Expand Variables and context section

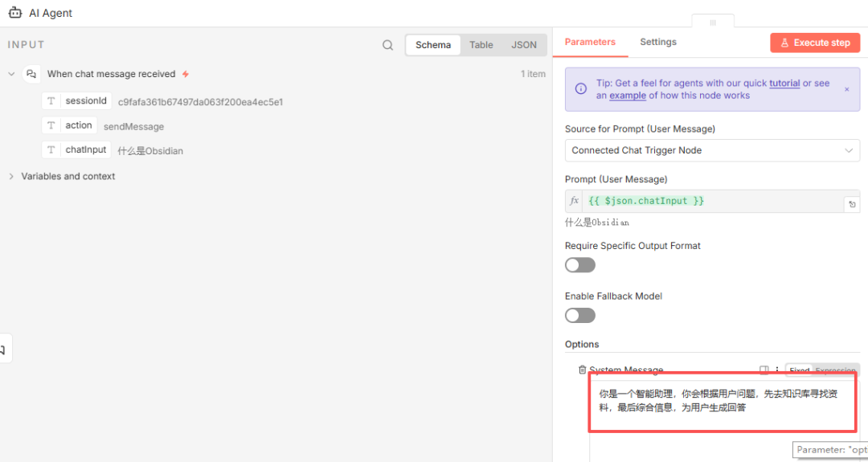[x=11, y=176]
